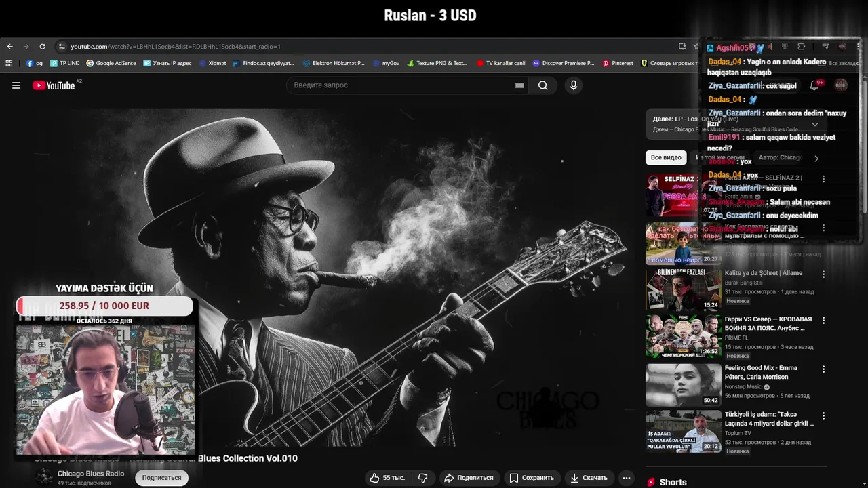Open the TP LINK bookmark
The image size is (868, 488).
coord(64,63)
